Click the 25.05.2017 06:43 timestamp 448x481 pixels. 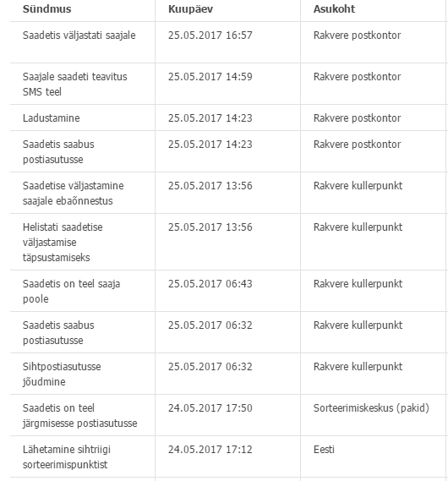pyautogui.click(x=210, y=284)
